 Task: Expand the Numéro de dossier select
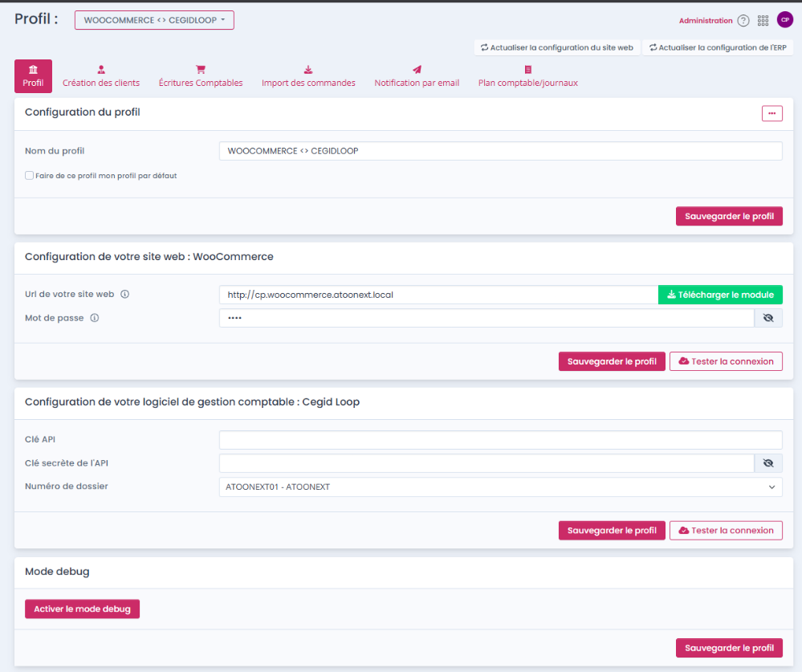501,487
